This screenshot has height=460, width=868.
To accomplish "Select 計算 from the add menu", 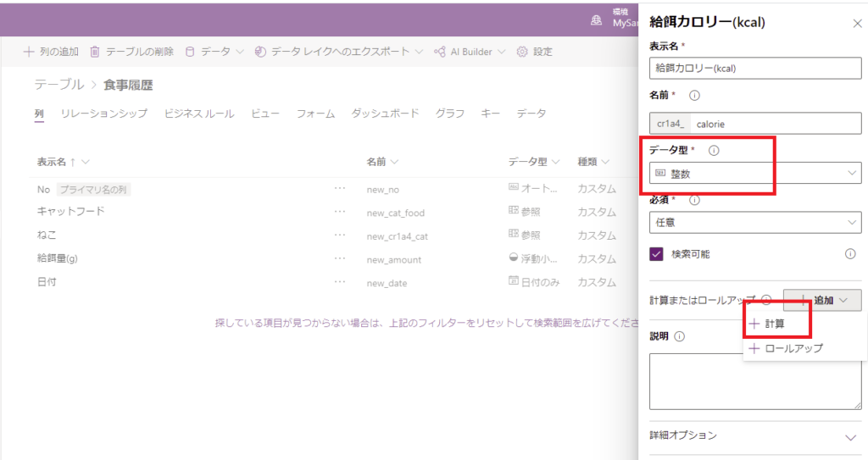I will click(775, 324).
